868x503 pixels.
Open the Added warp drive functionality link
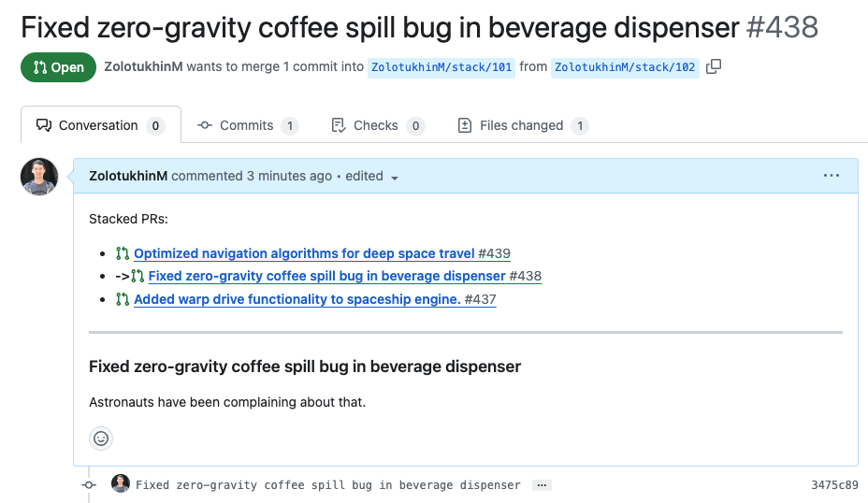pyautogui.click(x=297, y=300)
